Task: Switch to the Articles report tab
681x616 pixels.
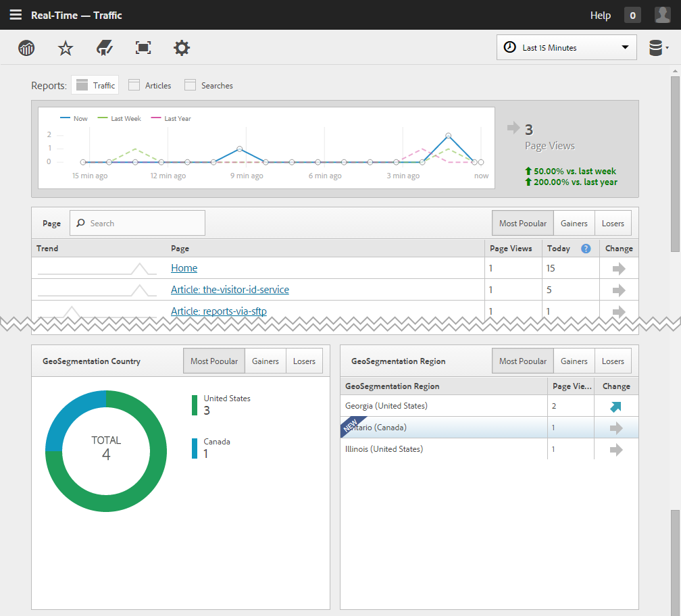Action: [150, 86]
